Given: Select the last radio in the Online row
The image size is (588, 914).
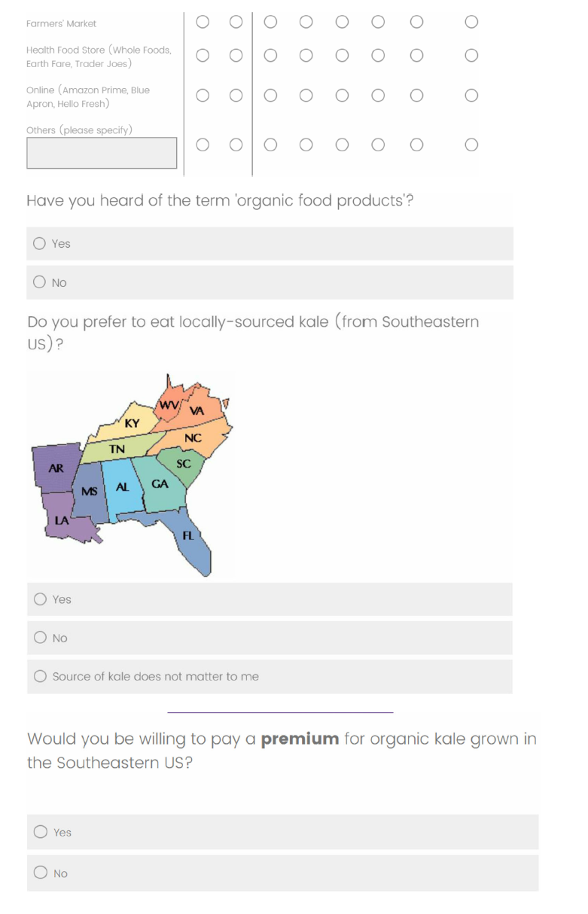Looking at the screenshot, I should click(x=471, y=96).
